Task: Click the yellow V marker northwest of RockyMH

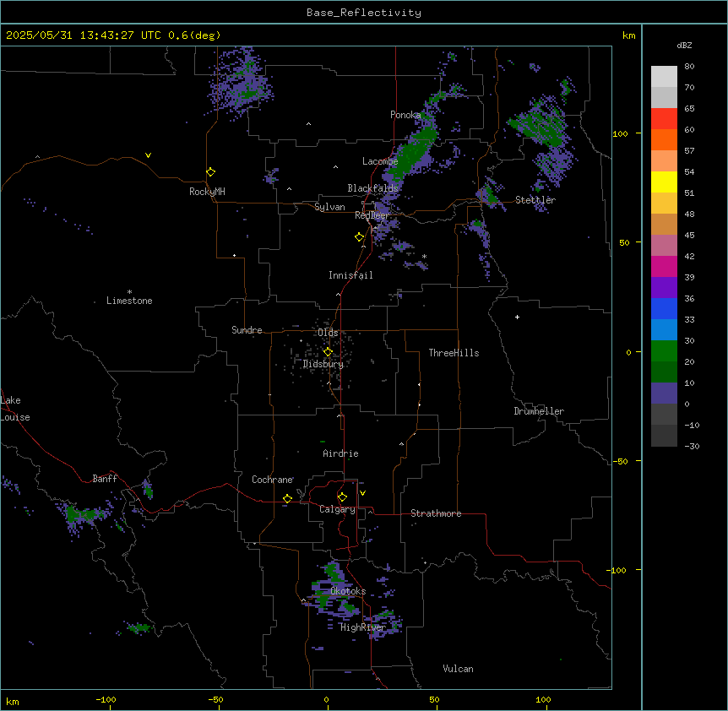Action: point(148,155)
